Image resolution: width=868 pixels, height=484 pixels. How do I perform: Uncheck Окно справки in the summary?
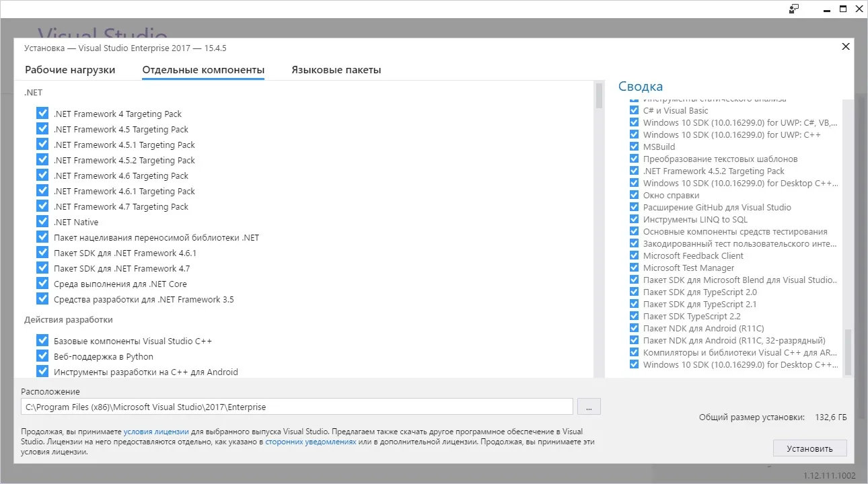(634, 195)
